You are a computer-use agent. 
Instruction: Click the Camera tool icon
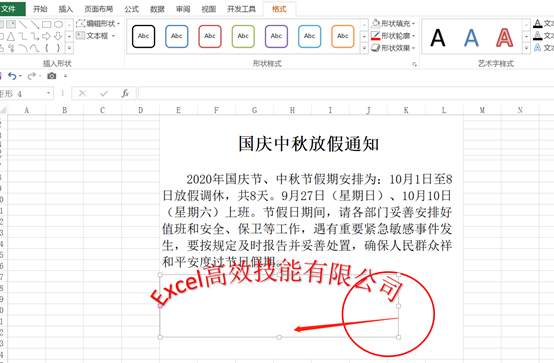(52, 76)
